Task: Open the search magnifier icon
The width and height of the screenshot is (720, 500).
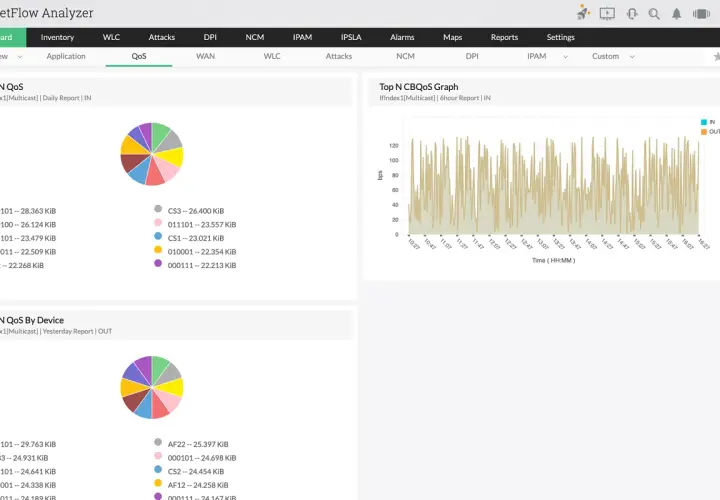Action: click(x=654, y=14)
